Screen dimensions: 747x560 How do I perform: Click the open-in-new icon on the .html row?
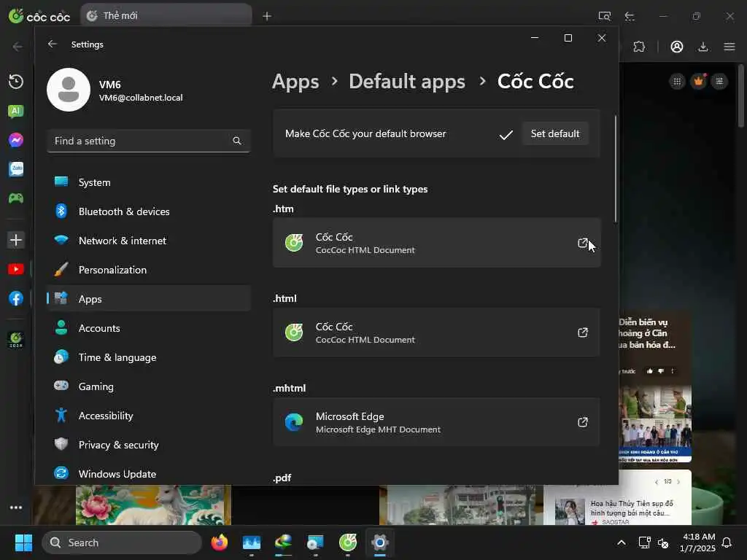click(x=583, y=332)
